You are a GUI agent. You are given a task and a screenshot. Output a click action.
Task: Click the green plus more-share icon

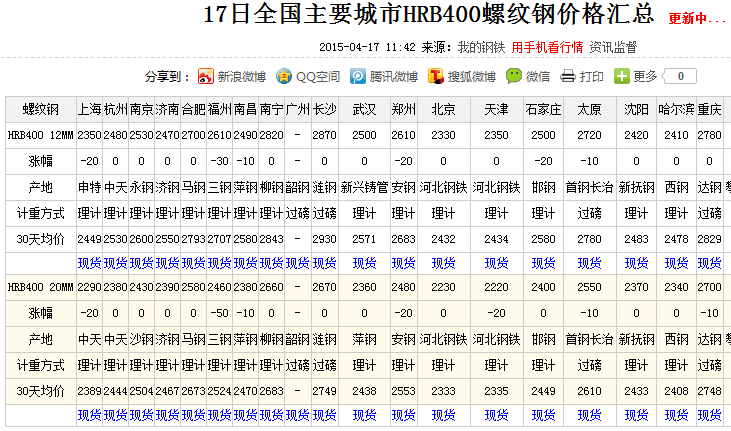point(621,76)
